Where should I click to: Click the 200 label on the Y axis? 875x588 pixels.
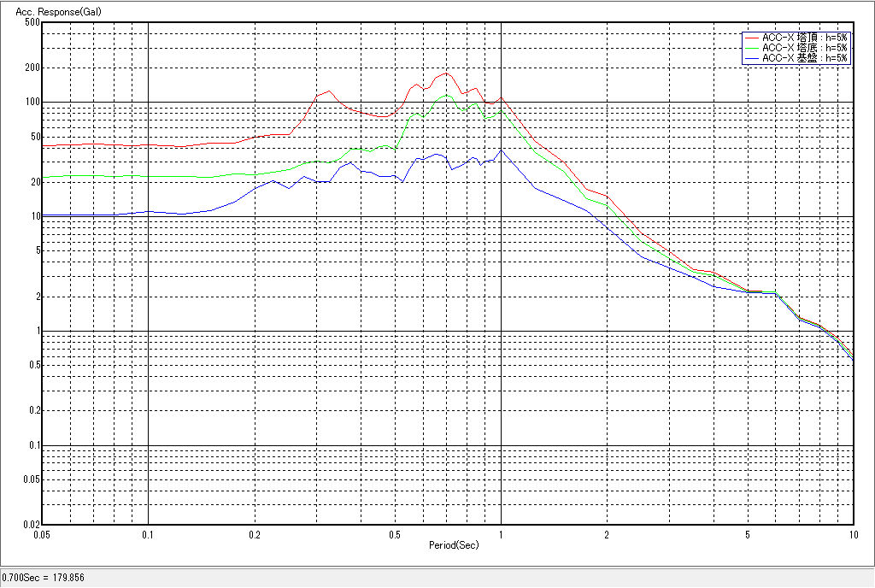click(x=32, y=68)
